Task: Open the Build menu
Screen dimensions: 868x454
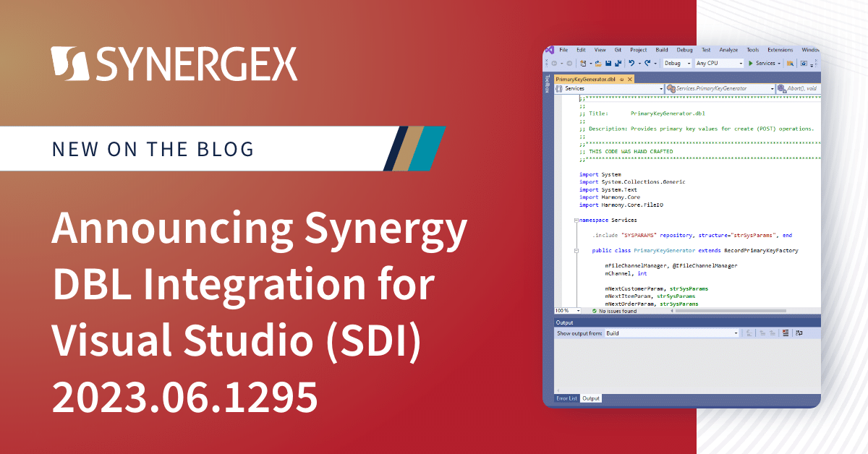Action: tap(661, 50)
